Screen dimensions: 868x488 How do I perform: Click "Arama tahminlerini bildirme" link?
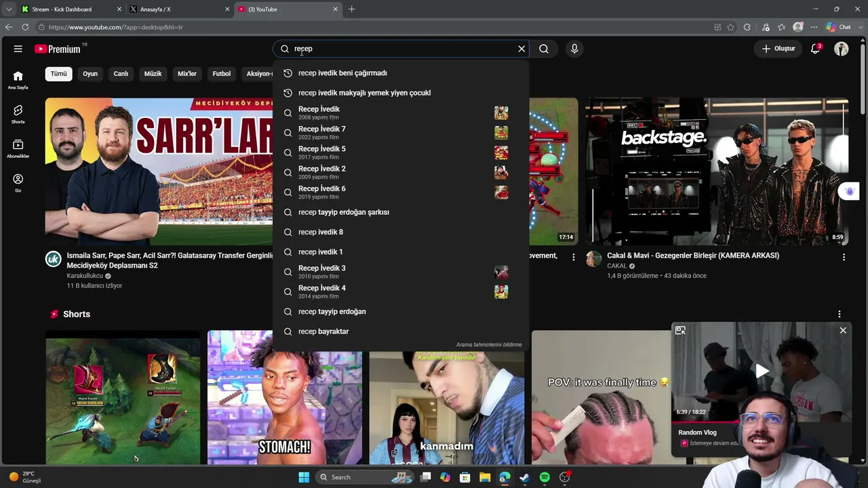489,345
